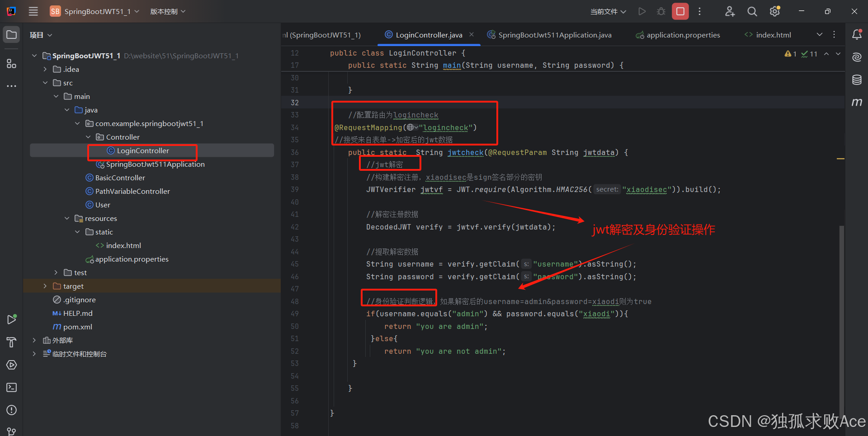Select pom.xml in project tree

coord(72,327)
